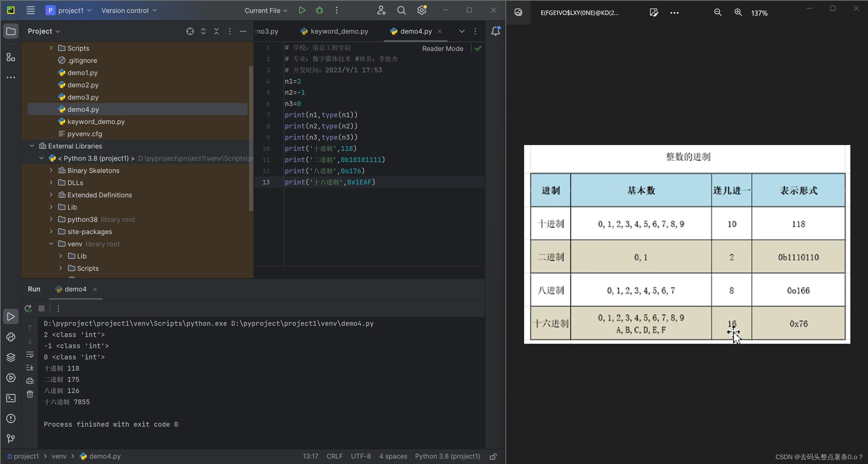Toggle scroll to end in console
Image resolution: width=868 pixels, height=464 pixels.
[x=30, y=368]
